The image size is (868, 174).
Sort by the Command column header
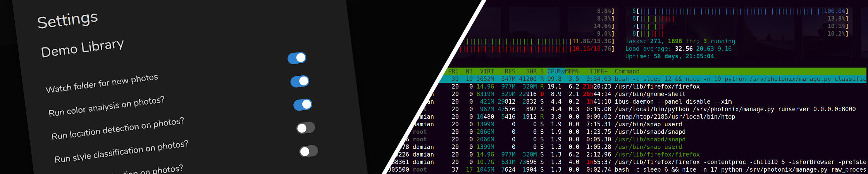coord(627,71)
